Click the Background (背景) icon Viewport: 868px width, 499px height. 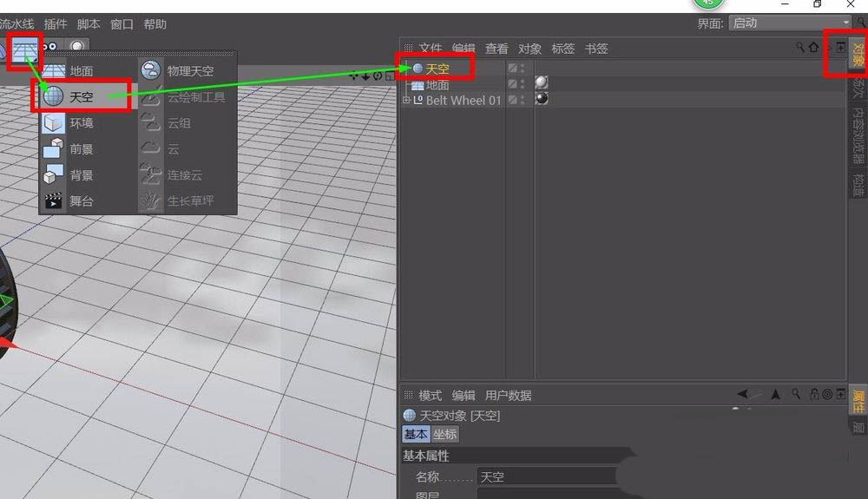[54, 174]
